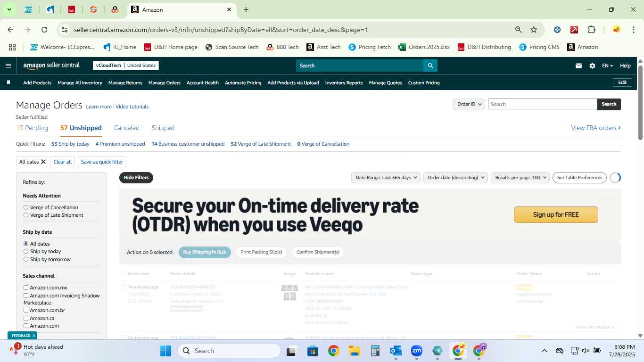Check the Amazon.com.mx sales channel
This screenshot has height=362, width=644.
[x=26, y=288]
